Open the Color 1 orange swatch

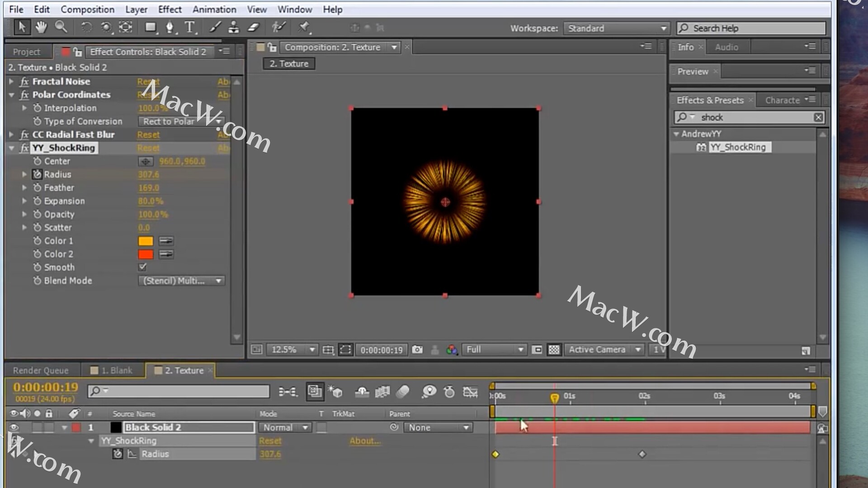pos(146,241)
